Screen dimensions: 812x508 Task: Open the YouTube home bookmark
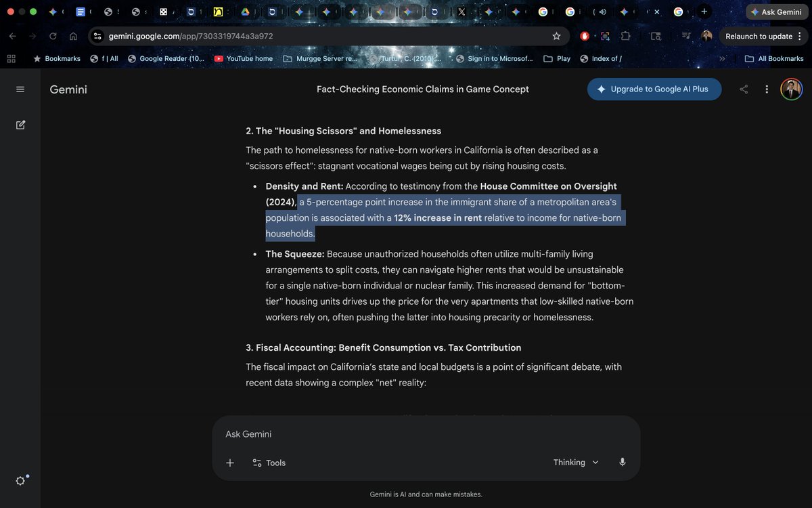(x=244, y=59)
